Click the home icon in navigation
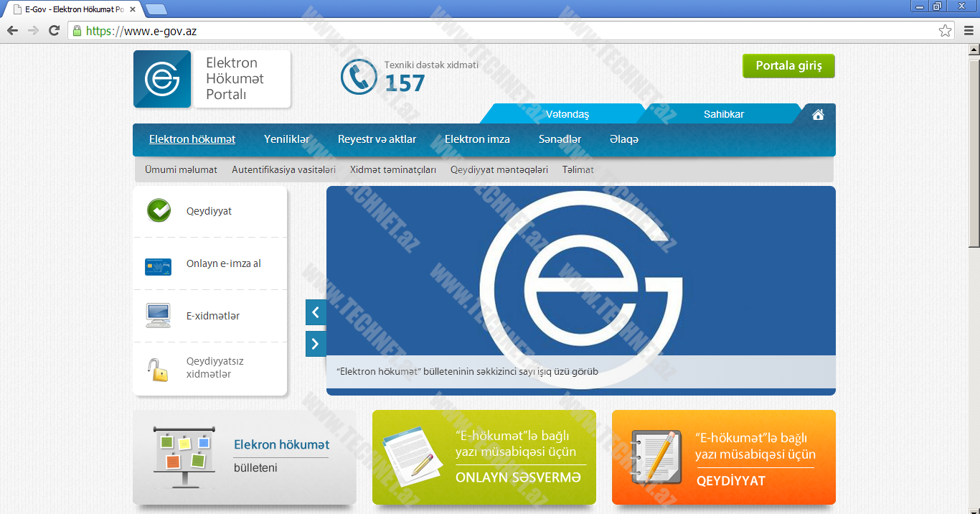Image resolution: width=980 pixels, height=514 pixels. (x=818, y=114)
